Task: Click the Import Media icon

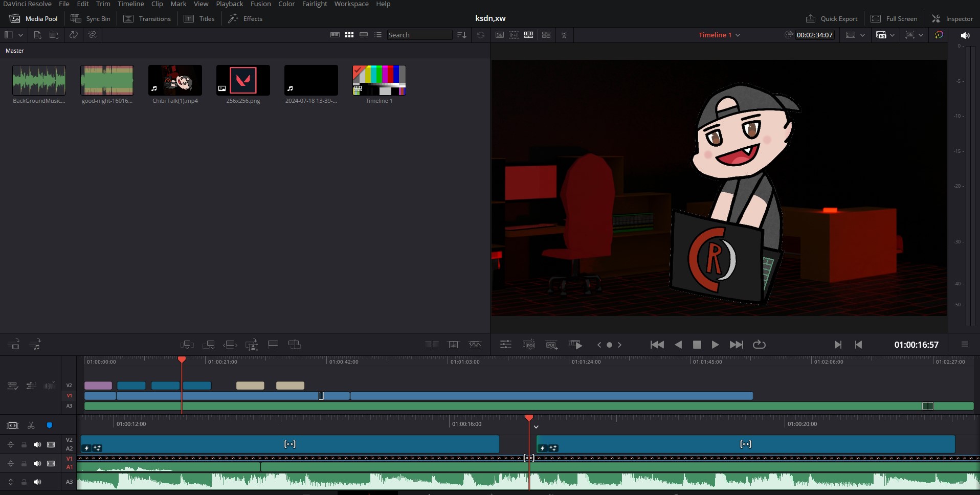Action: tap(37, 35)
